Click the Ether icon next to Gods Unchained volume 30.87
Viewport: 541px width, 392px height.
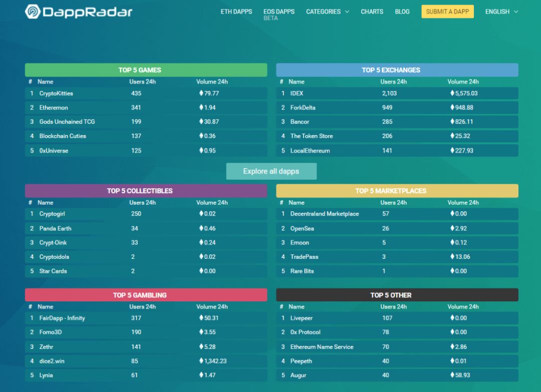point(201,122)
